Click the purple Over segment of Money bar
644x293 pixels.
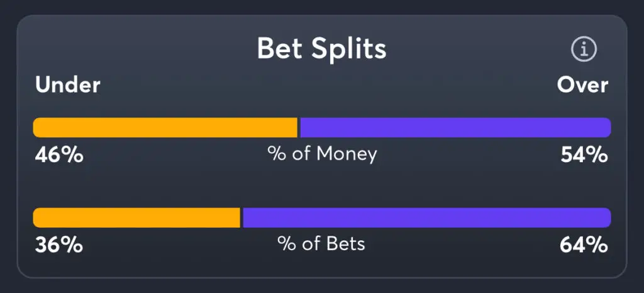pos(455,128)
